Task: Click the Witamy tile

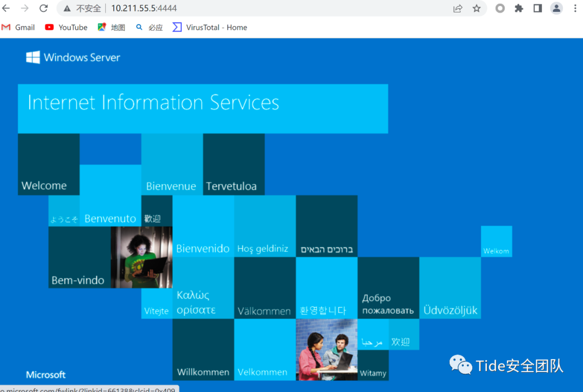Action: [374, 365]
